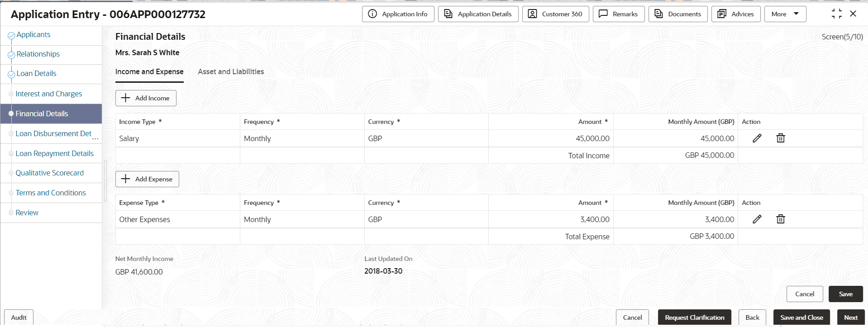The image size is (868, 327).
Task: Go to Loan Repayment Details step
Action: tap(54, 153)
